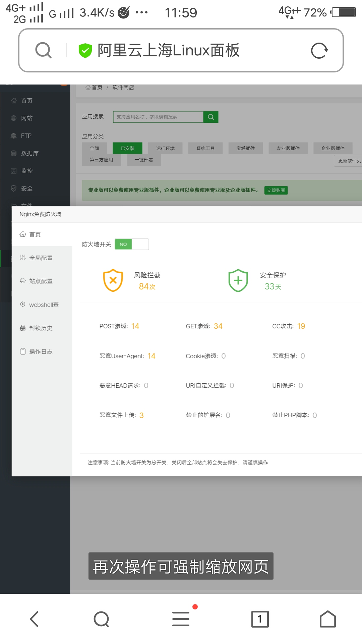This screenshot has width=362, height=644.
Task: Click the webshell crosshair icon
Action: pyautogui.click(x=23, y=304)
